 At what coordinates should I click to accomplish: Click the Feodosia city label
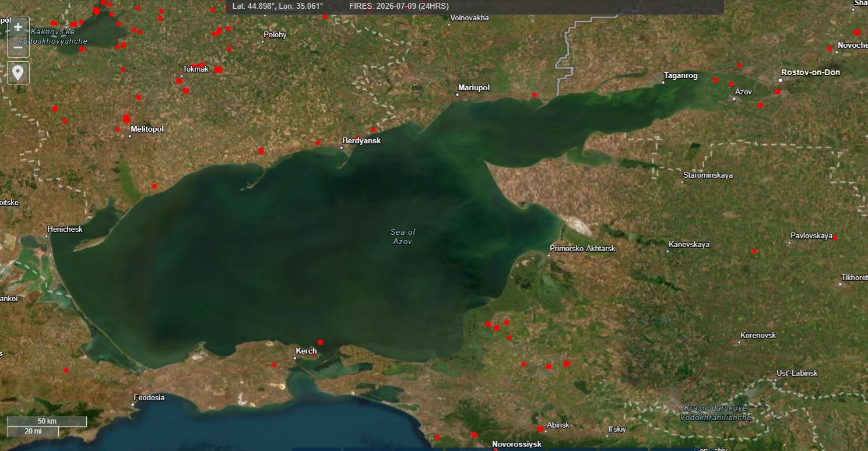point(149,398)
